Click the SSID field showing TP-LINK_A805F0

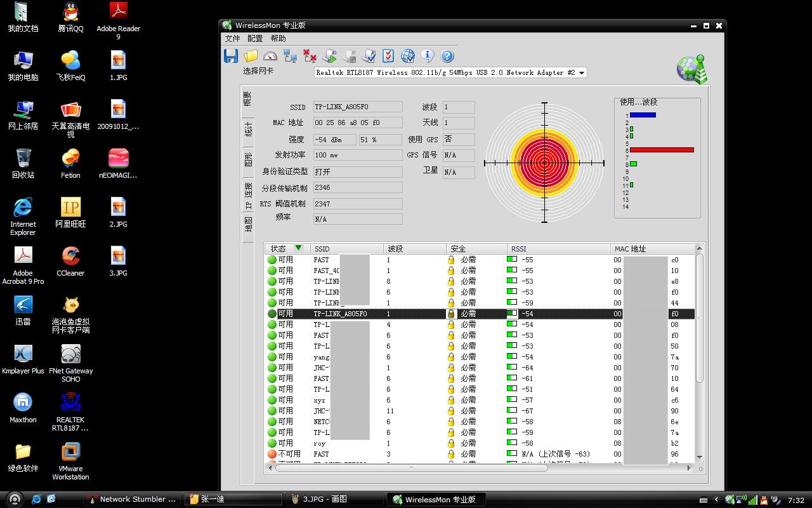(x=358, y=107)
